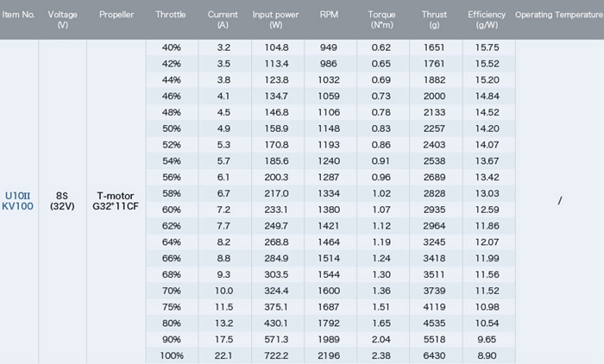This screenshot has width=604, height=364.
Task: Select the 949 RPM value
Action: (329, 47)
